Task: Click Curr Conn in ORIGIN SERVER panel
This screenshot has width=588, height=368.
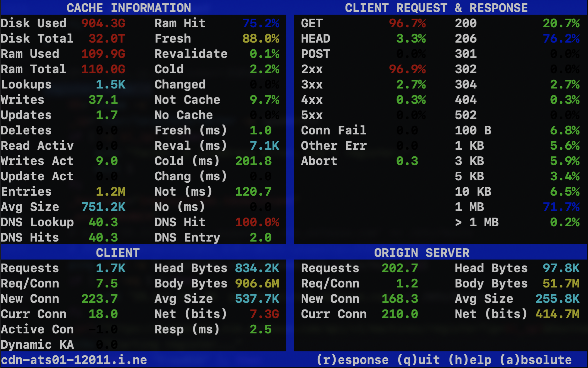Action: click(x=334, y=314)
